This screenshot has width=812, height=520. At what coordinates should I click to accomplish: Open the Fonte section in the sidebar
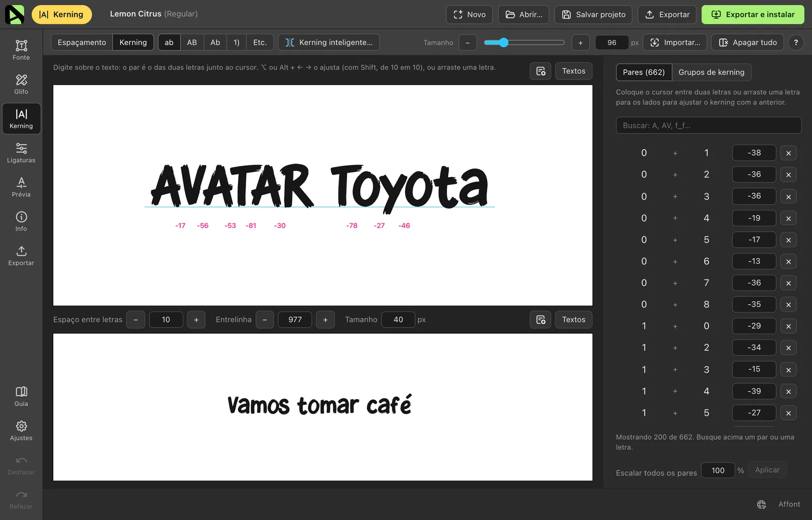pyautogui.click(x=21, y=50)
